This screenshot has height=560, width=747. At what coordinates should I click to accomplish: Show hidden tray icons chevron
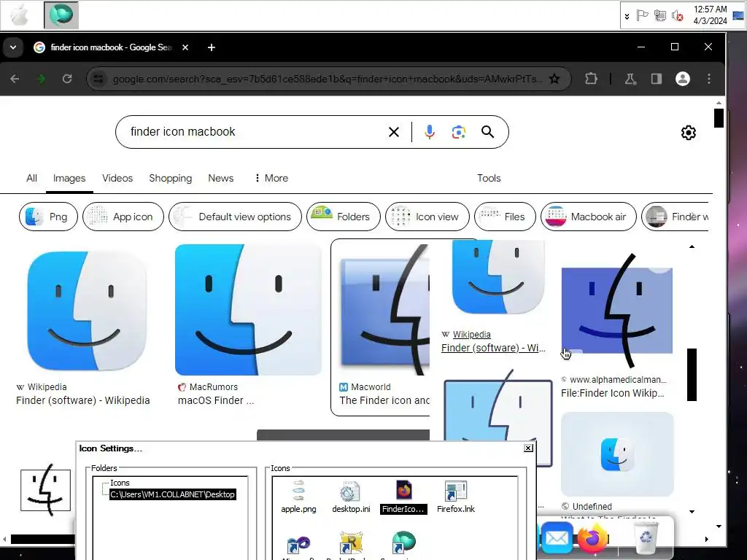(627, 16)
